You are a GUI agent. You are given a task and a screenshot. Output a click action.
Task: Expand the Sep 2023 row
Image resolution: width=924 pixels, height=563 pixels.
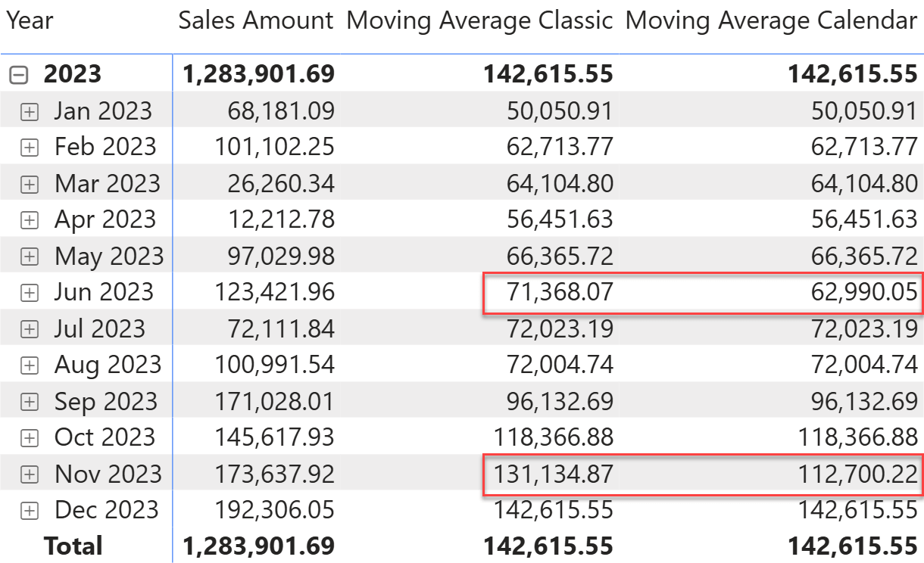[x=29, y=402]
